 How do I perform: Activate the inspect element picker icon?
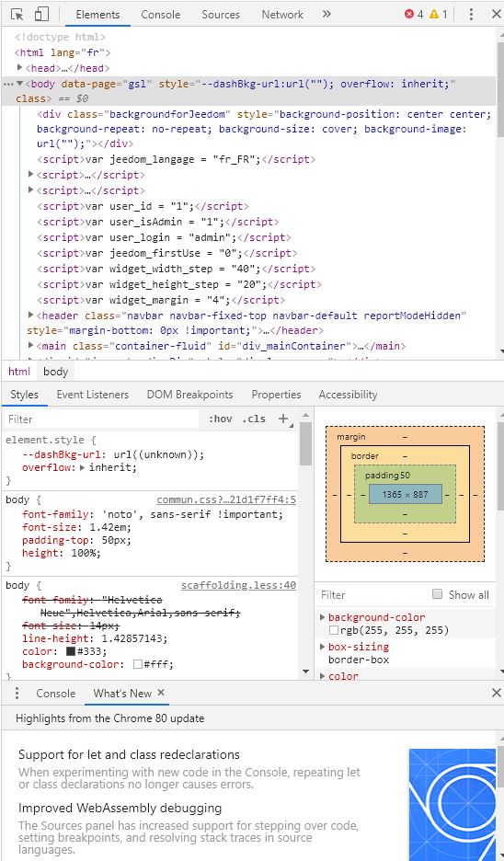click(x=17, y=15)
